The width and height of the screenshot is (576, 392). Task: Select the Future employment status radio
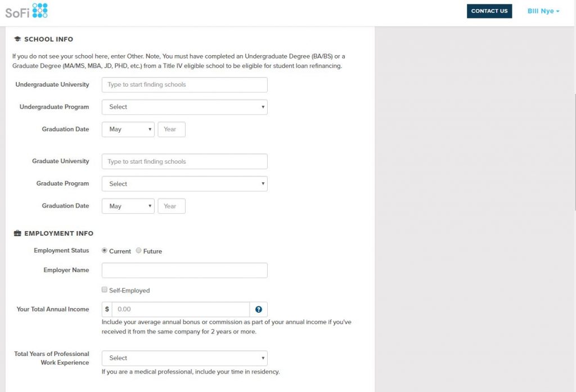[138, 251]
